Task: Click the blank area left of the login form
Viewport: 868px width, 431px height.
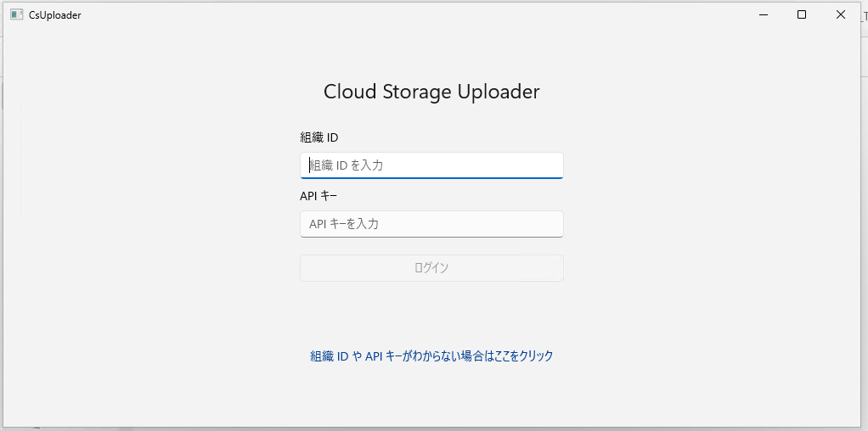Action: tap(153, 212)
